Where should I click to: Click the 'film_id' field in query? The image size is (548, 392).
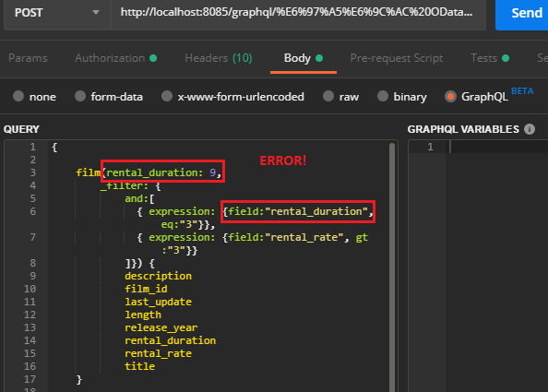pyautogui.click(x=146, y=289)
